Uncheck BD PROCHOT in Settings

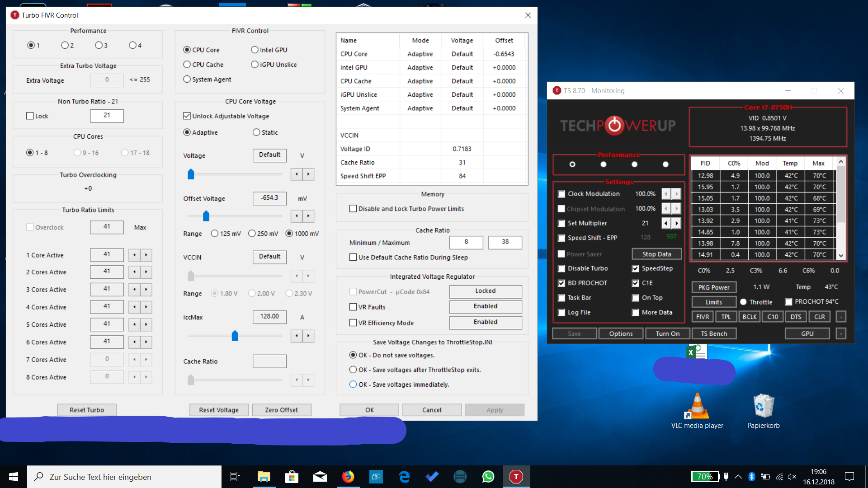(561, 283)
